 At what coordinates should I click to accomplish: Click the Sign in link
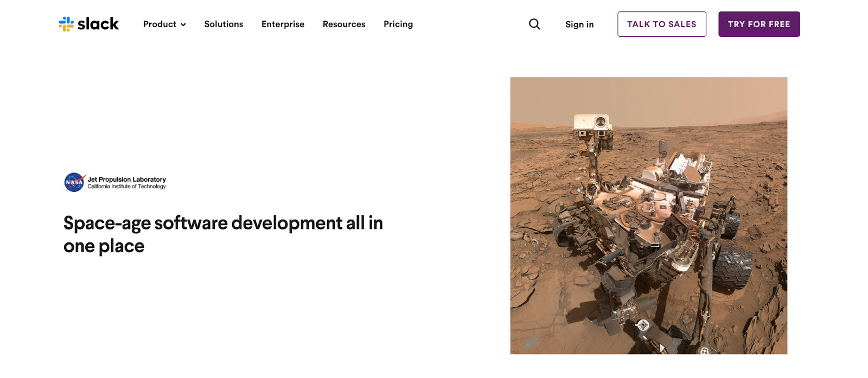pyautogui.click(x=579, y=24)
